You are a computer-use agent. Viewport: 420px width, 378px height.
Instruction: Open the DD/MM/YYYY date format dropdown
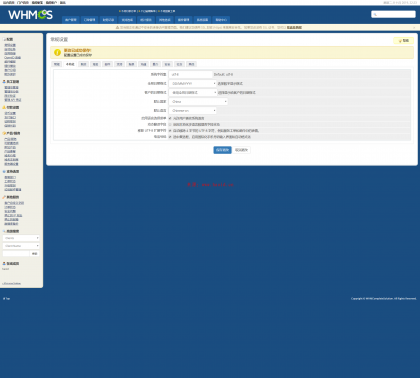click(193, 84)
